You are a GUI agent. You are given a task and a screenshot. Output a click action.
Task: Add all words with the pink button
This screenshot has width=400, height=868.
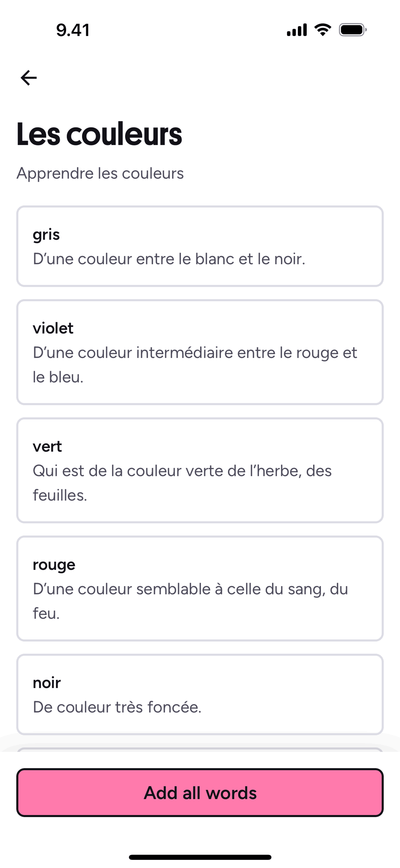[200, 793]
